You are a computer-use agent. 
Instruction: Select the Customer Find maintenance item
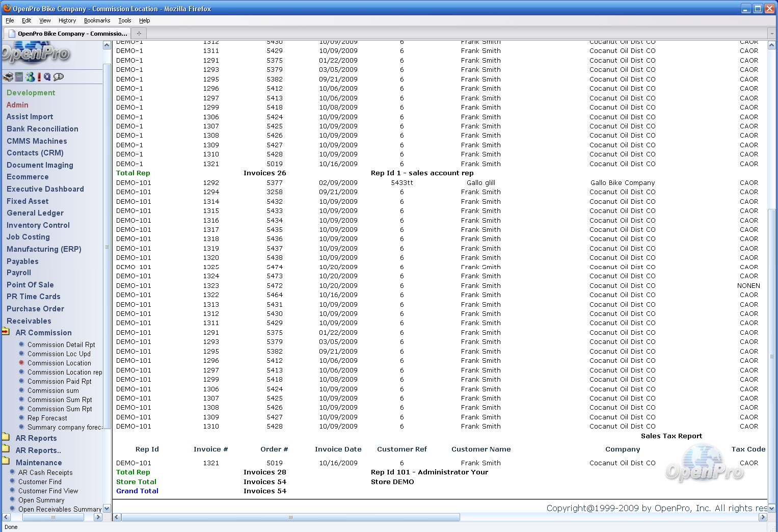[x=40, y=482]
